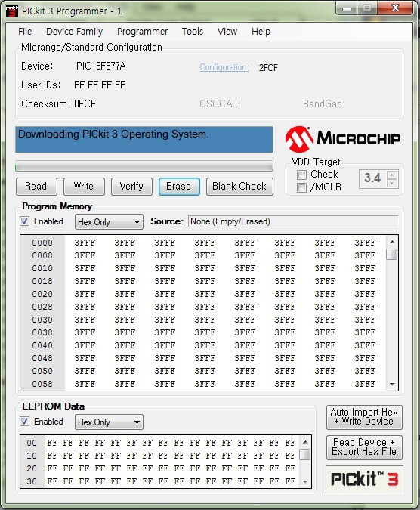Open the Programmer menu

coord(142,32)
